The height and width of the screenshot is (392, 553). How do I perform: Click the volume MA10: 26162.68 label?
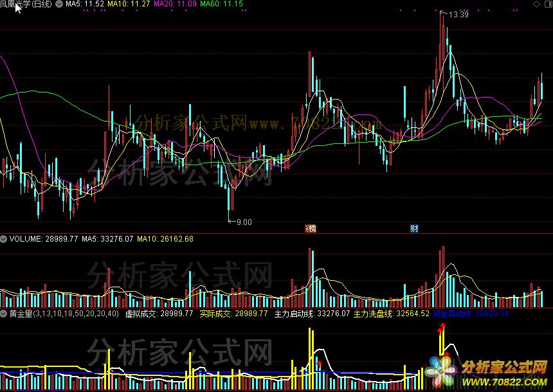[x=165, y=239]
